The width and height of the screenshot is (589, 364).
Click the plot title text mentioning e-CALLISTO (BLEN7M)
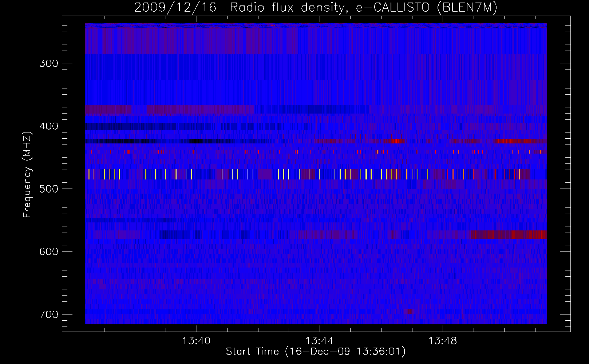(316, 7)
